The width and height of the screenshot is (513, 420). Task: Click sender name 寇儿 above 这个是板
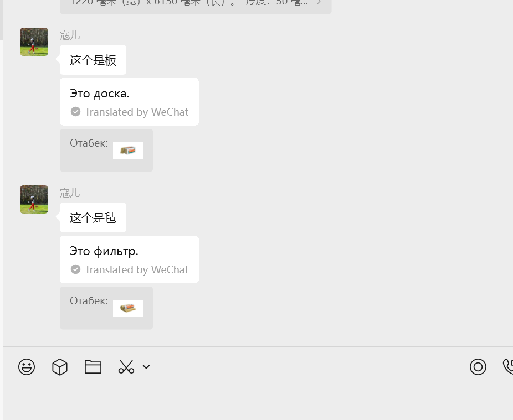coord(70,35)
